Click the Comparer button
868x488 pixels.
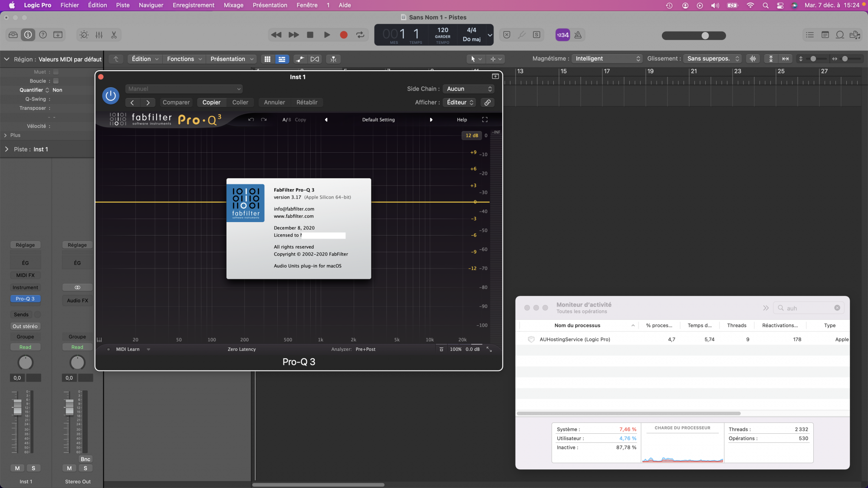coord(176,102)
